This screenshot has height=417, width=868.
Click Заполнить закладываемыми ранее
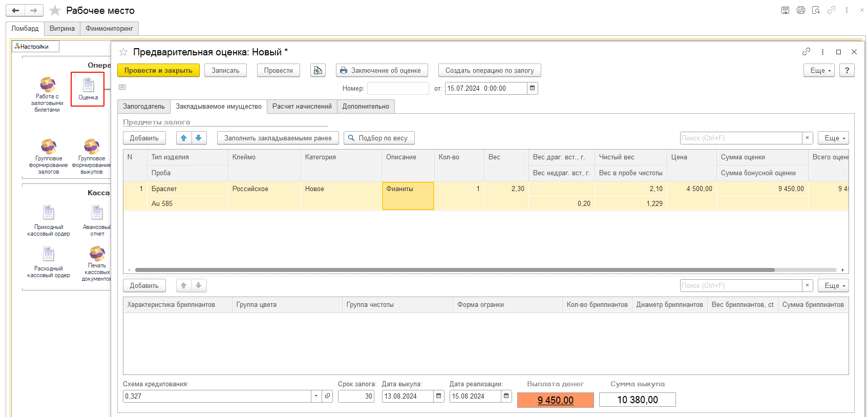[x=278, y=138]
